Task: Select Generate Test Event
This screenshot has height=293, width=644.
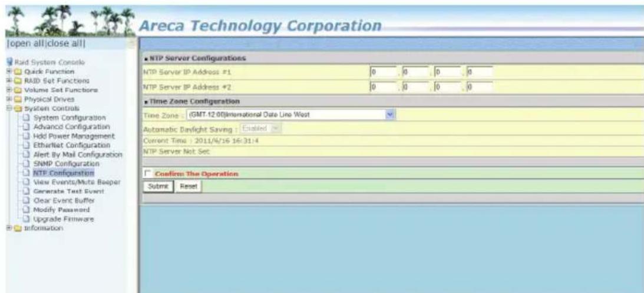Action: (x=68, y=191)
